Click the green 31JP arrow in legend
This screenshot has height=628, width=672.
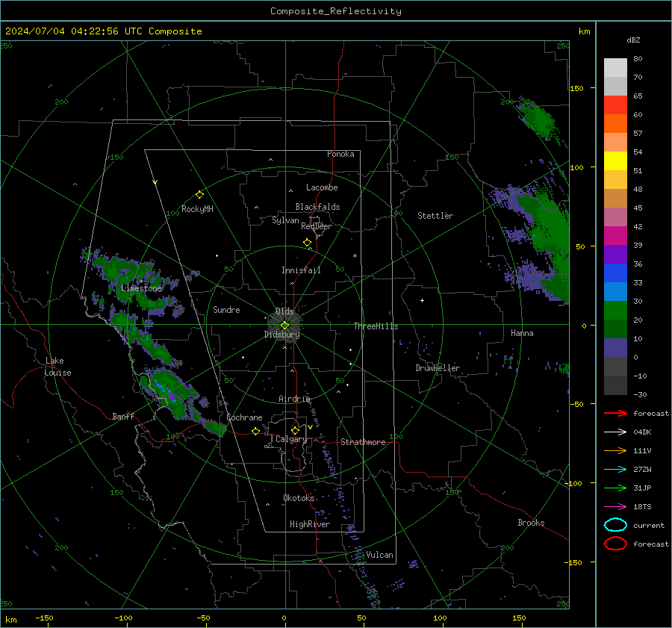615,488
